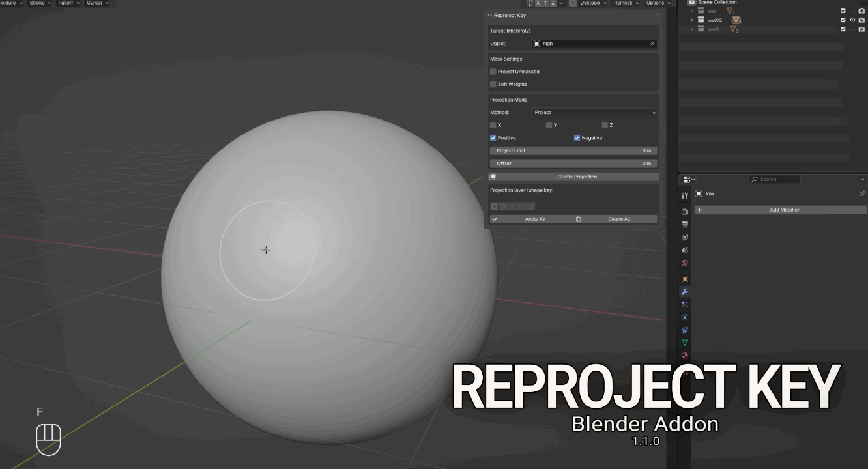
Task: Toggle exclude checkbox for test collection
Action: (843, 11)
